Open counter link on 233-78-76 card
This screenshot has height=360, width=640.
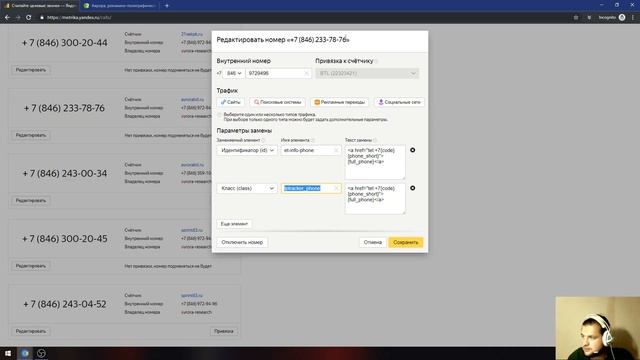coord(192,100)
